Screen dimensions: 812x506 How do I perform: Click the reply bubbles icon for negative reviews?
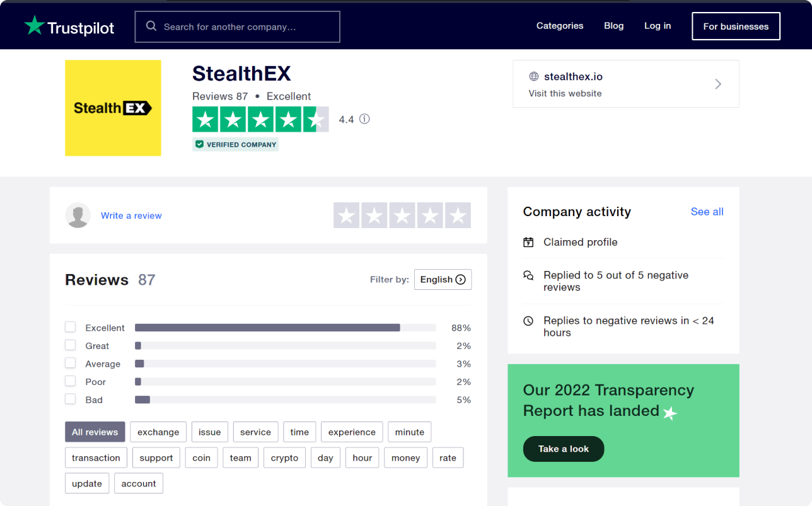[528, 275]
